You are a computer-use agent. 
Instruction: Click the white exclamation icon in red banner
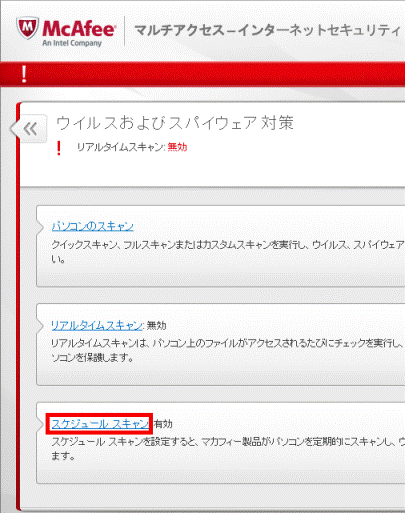point(24,74)
